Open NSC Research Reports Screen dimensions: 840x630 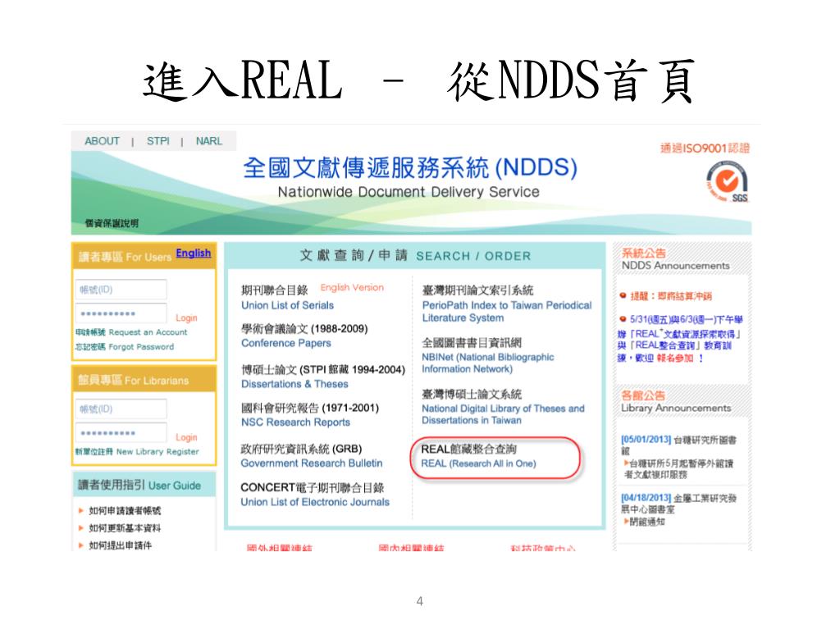(295, 422)
